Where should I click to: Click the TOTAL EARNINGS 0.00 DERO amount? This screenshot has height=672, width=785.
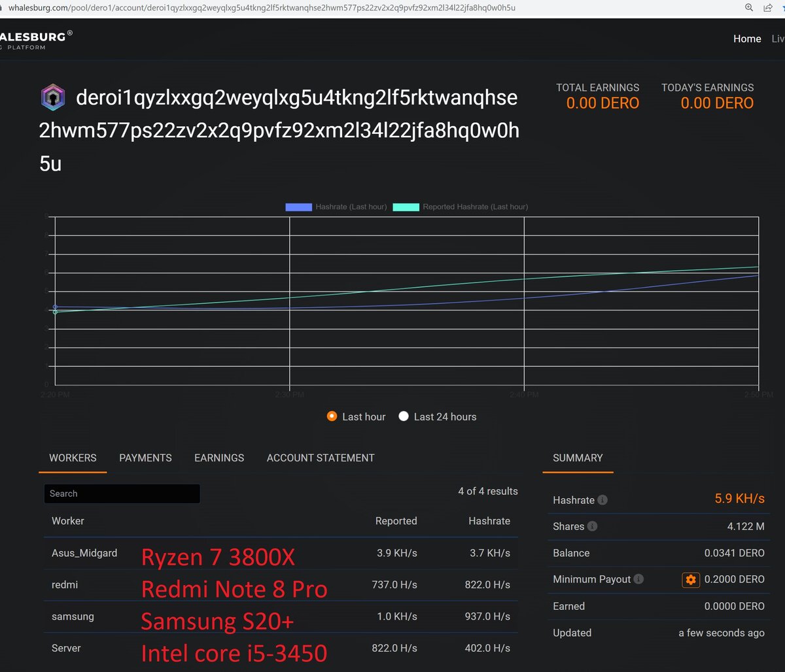[602, 103]
